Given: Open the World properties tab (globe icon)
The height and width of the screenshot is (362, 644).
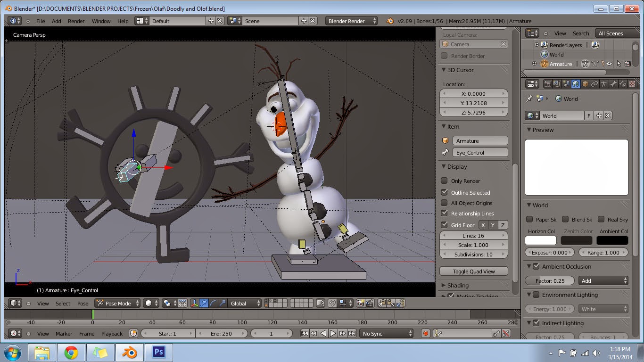Looking at the screenshot, I should click(576, 84).
